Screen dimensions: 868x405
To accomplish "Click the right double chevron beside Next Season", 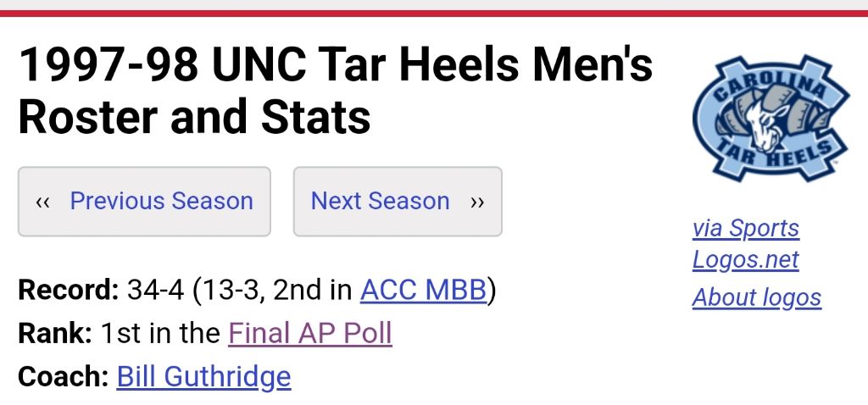I will tap(477, 202).
